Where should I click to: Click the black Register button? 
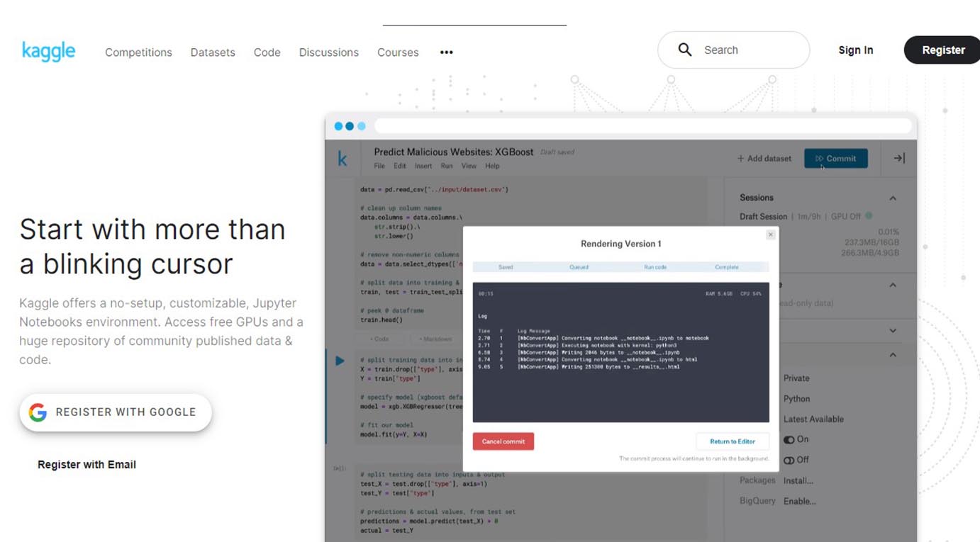click(x=943, y=50)
